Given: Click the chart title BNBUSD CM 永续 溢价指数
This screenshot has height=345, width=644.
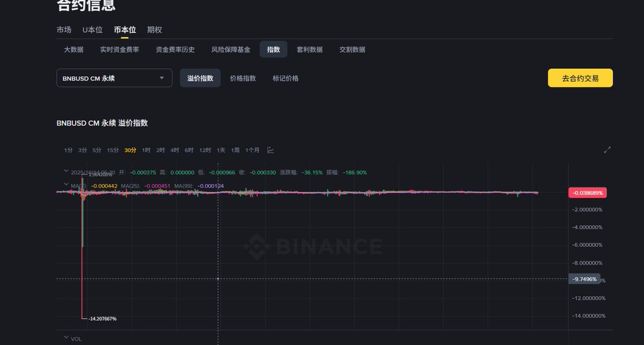Looking at the screenshot, I should point(102,123).
